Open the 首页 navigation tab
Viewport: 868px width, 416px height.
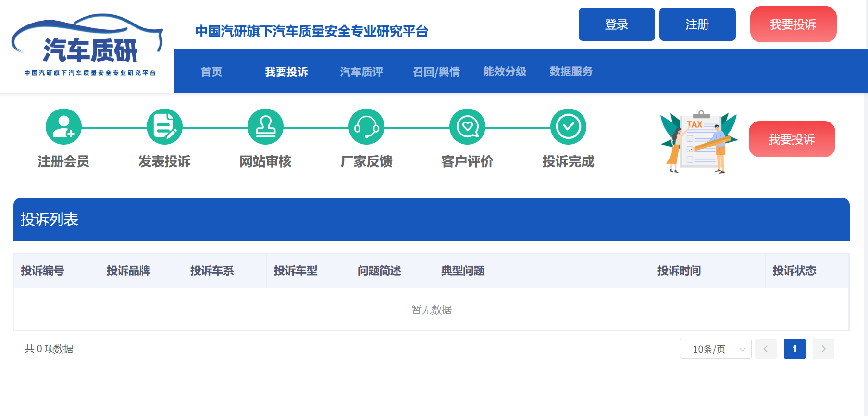point(211,72)
